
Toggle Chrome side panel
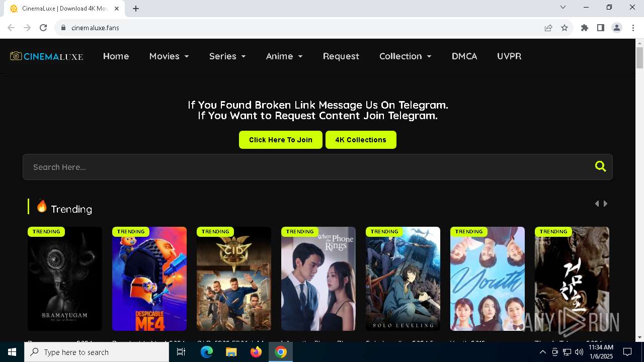pos(601,28)
